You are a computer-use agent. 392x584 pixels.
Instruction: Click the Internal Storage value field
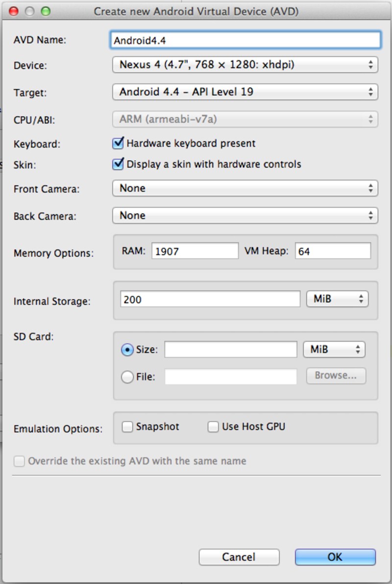click(x=211, y=299)
